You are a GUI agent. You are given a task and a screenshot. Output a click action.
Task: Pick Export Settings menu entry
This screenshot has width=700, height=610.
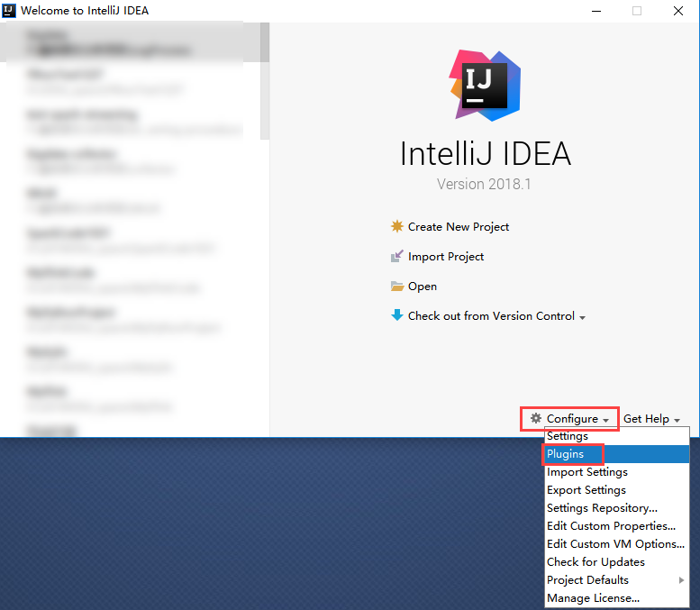click(x=617, y=490)
